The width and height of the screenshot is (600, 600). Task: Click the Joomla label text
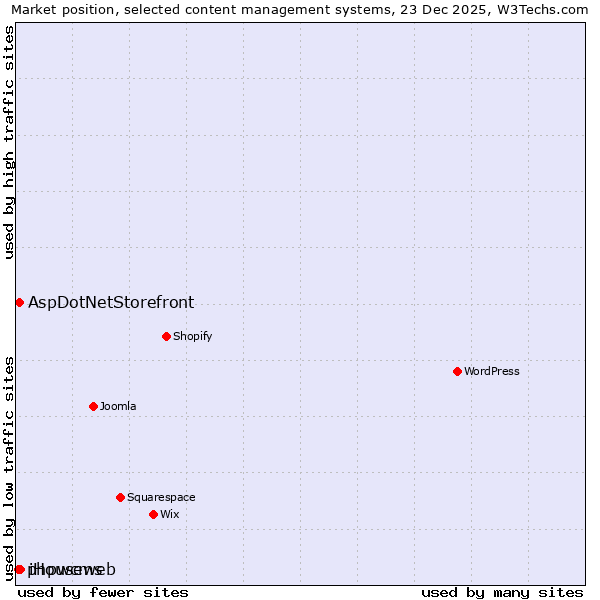118,406
